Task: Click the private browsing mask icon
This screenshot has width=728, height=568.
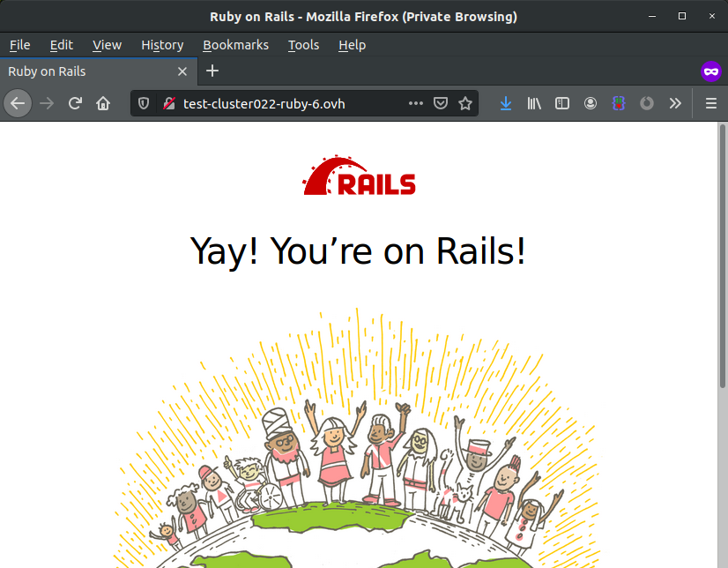Action: pyautogui.click(x=710, y=71)
